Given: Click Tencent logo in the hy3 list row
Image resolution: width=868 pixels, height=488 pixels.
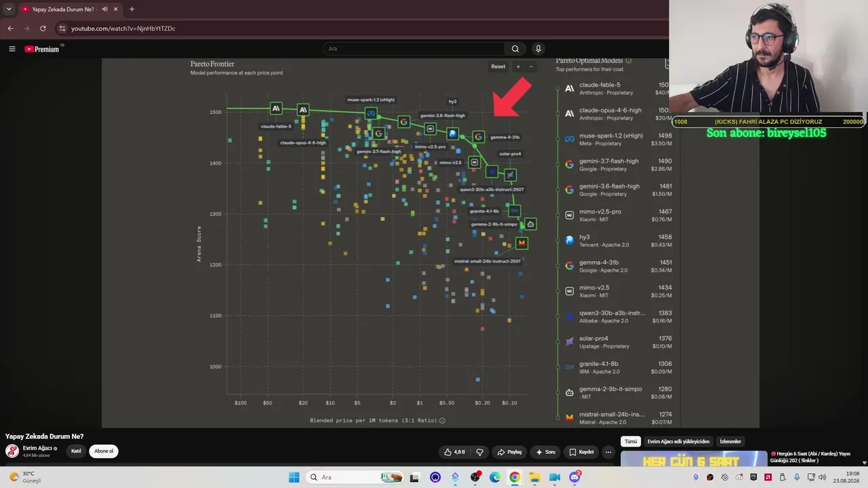Looking at the screenshot, I should (x=570, y=241).
